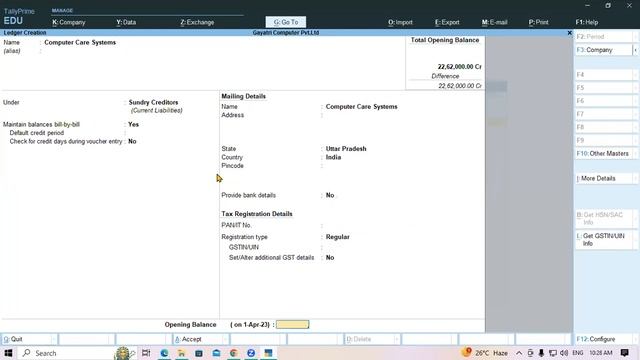Open Task View icon on taskbar
Viewport: 640px width, 360px height.
[x=146, y=353]
